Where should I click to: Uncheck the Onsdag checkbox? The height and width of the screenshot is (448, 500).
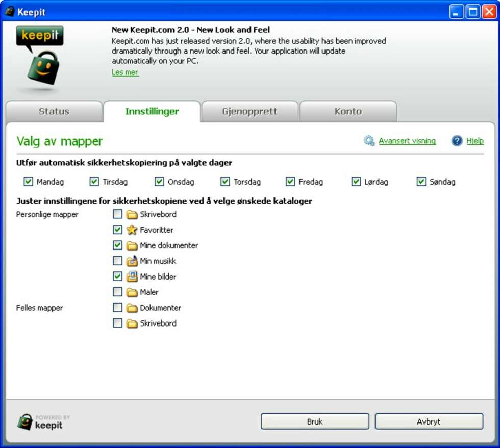point(159,182)
